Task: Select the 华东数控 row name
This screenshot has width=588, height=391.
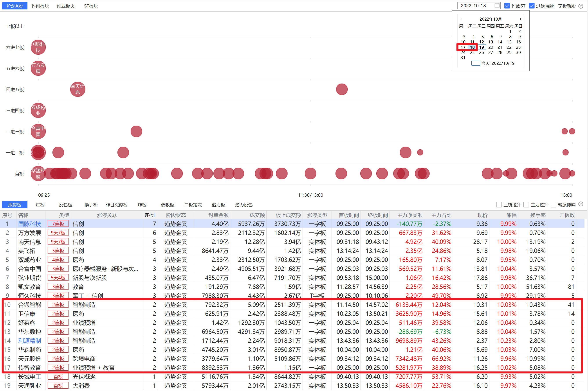Action: pyautogui.click(x=29, y=332)
